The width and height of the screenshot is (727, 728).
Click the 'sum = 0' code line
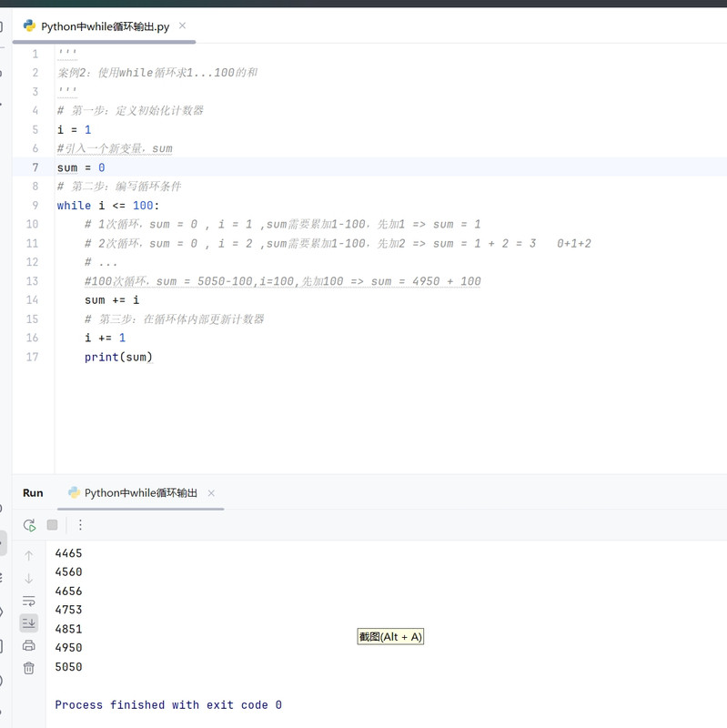81,167
